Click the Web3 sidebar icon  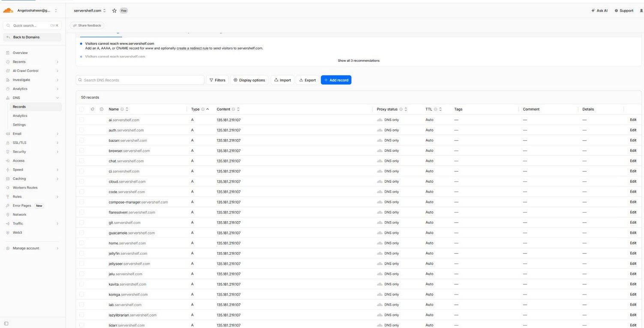8,233
